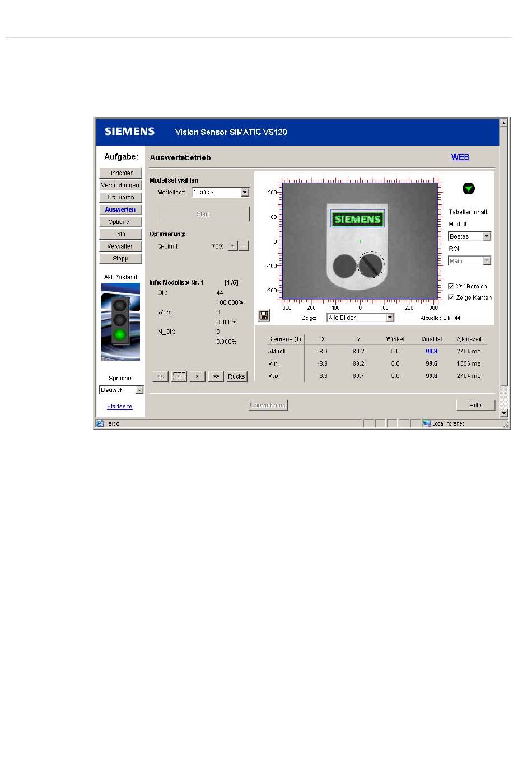Select the Auswerten task

(x=120, y=210)
